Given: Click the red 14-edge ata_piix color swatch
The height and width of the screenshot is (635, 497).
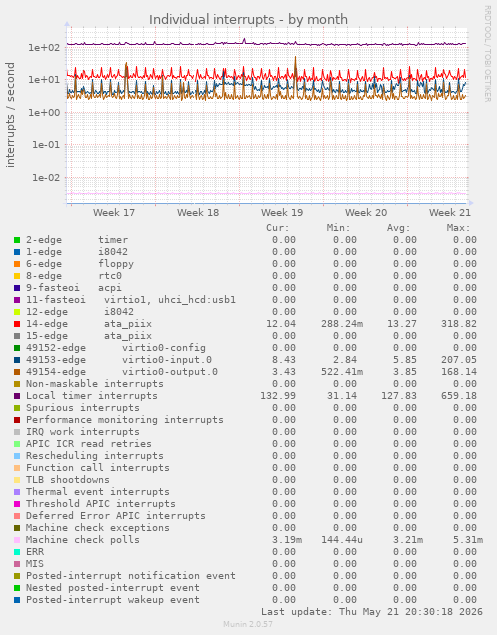Looking at the screenshot, I should [17, 324].
